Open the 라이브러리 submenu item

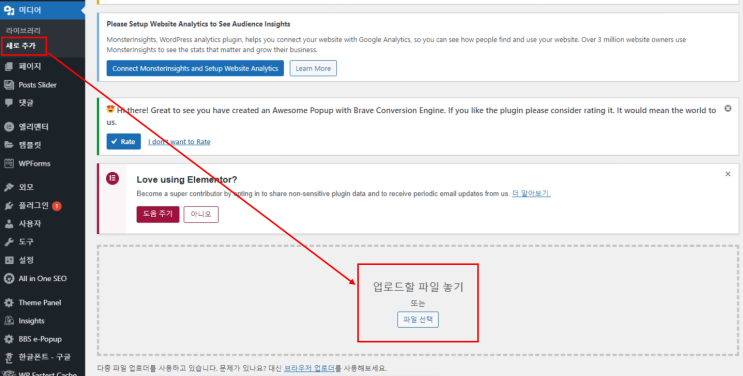(x=23, y=30)
